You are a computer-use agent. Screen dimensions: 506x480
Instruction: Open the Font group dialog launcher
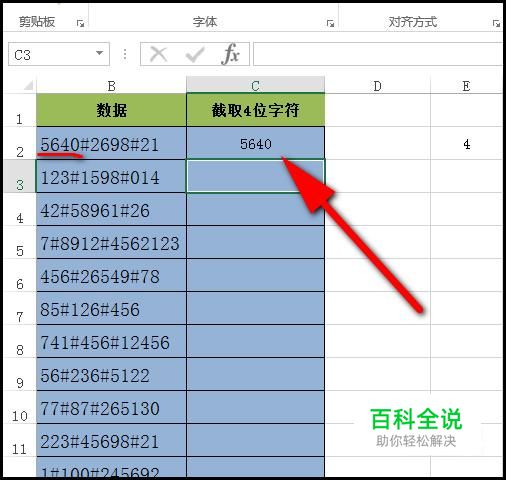[x=330, y=23]
